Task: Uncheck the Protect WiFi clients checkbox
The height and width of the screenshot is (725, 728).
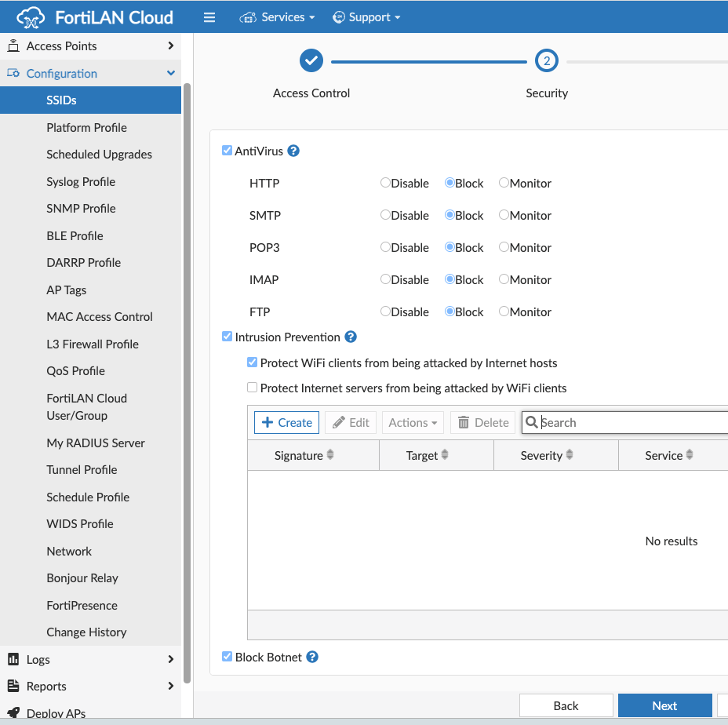Action: tap(253, 362)
